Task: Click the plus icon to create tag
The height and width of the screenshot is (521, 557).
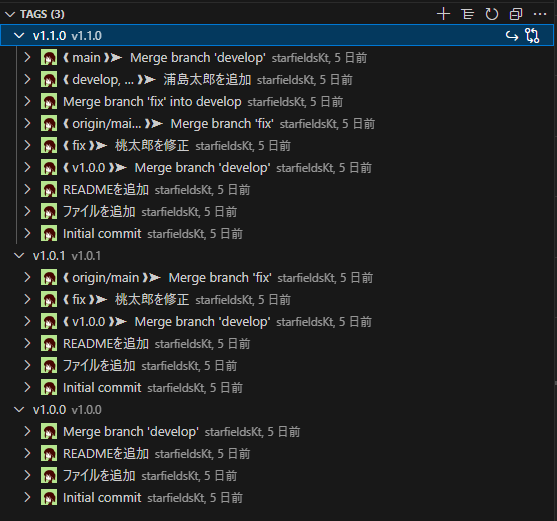Action: pyautogui.click(x=443, y=14)
